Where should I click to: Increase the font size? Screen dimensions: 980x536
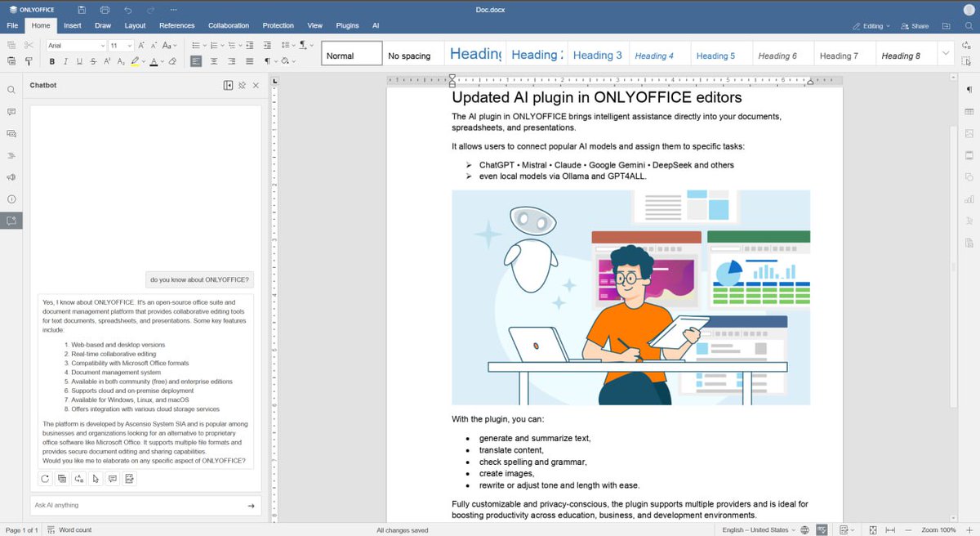point(140,46)
